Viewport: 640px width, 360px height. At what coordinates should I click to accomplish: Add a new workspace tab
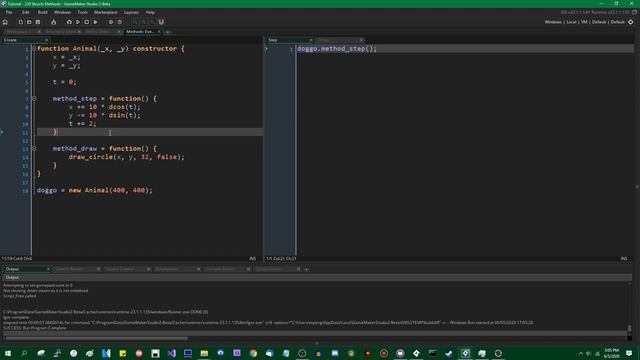(168, 31)
